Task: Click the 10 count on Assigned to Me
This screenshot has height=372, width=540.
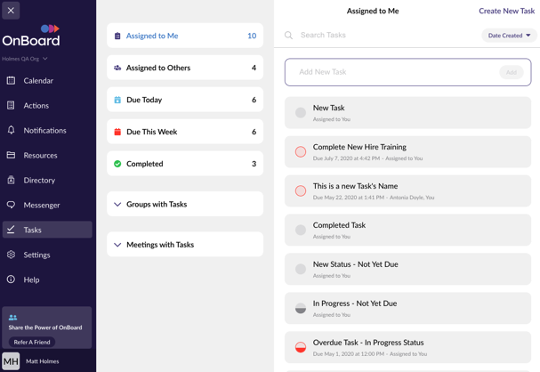Action: click(252, 36)
